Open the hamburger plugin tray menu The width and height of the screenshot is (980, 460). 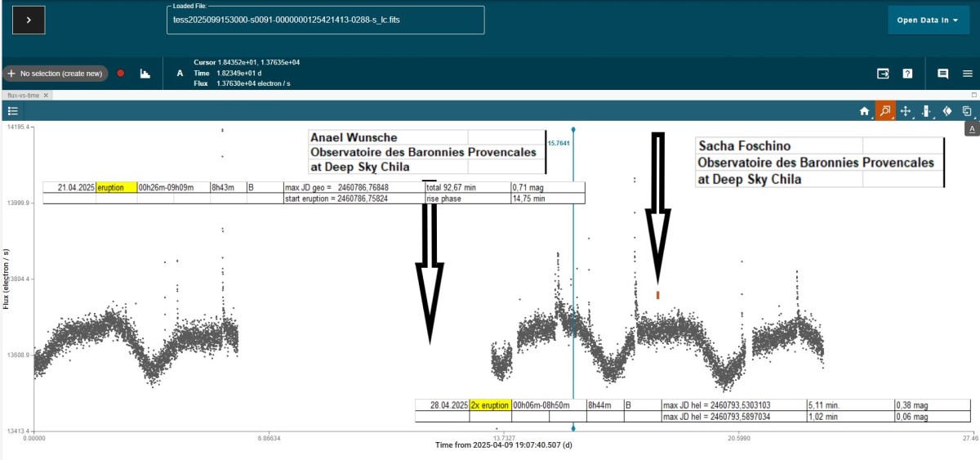[x=968, y=74]
